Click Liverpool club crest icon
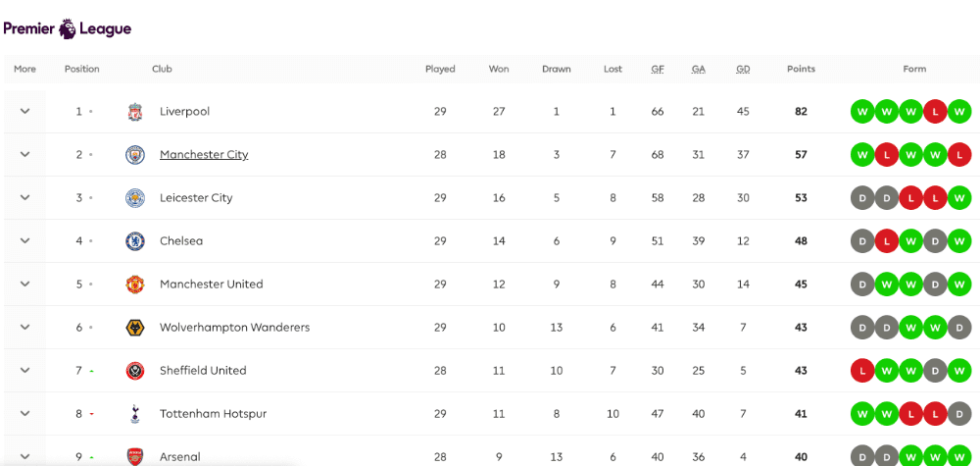 coord(135,112)
